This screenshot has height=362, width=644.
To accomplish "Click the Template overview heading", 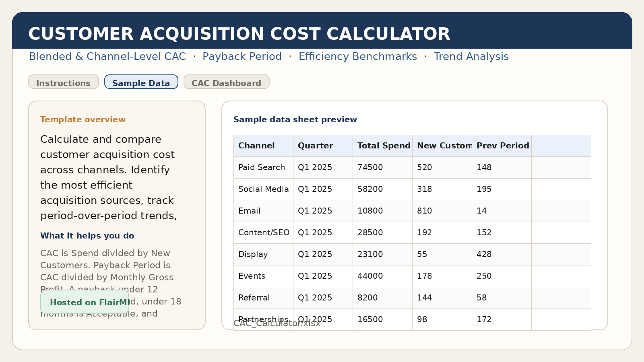I will click(83, 119).
